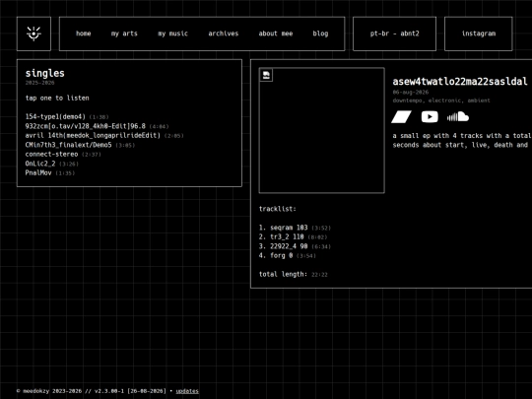Click the total length value

(319, 275)
